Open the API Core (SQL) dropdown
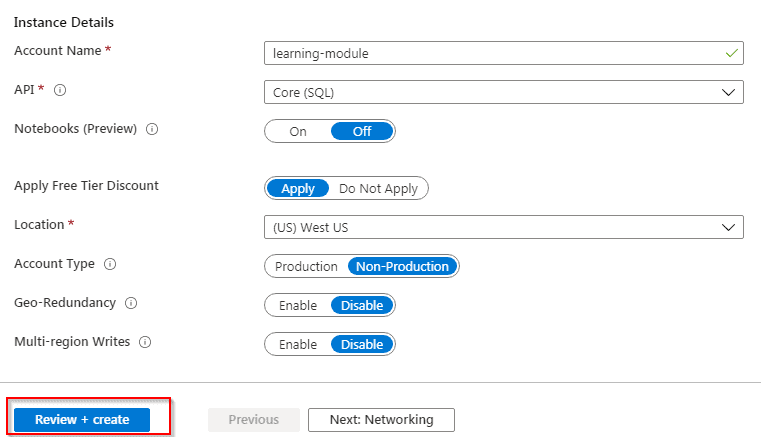This screenshot has height=437, width=761. [504, 92]
